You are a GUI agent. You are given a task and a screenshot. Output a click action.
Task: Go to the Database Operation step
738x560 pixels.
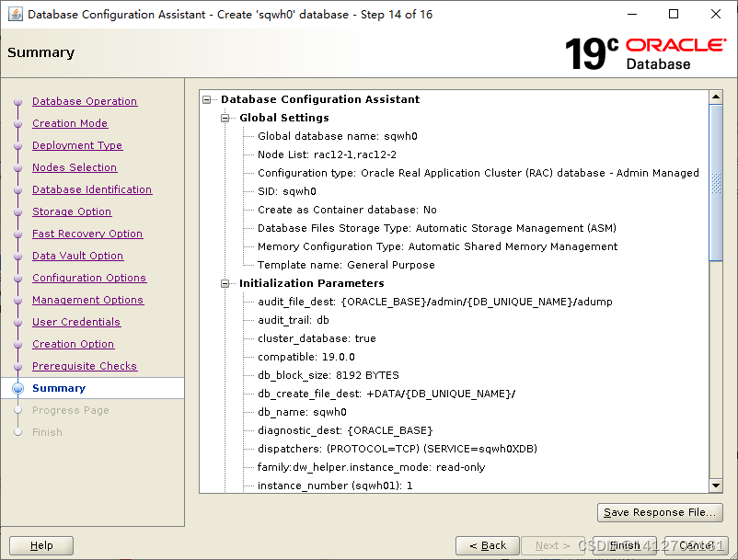85,101
